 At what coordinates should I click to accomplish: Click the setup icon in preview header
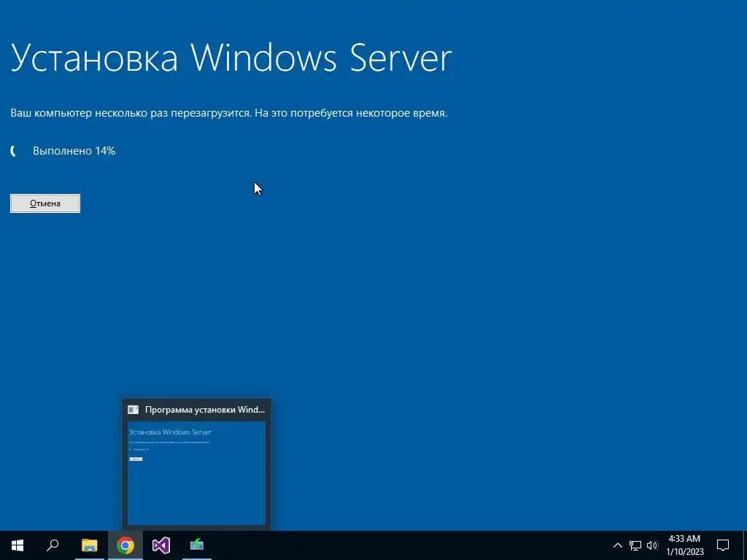click(133, 410)
